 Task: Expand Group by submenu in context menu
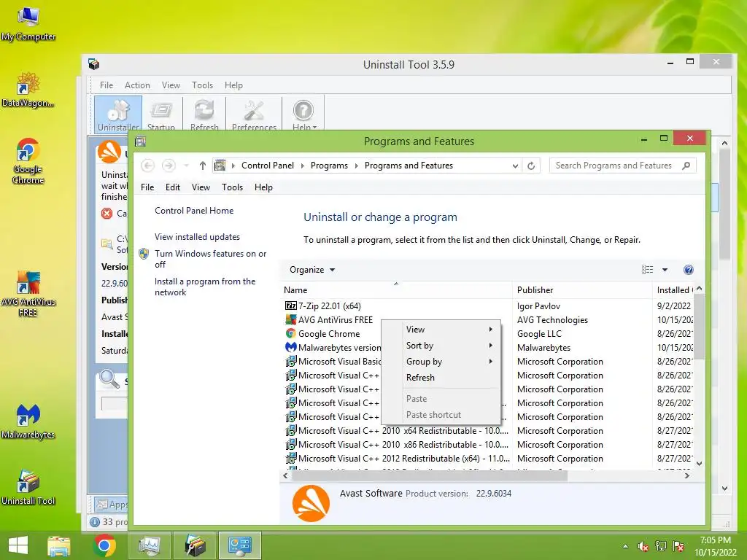point(441,362)
